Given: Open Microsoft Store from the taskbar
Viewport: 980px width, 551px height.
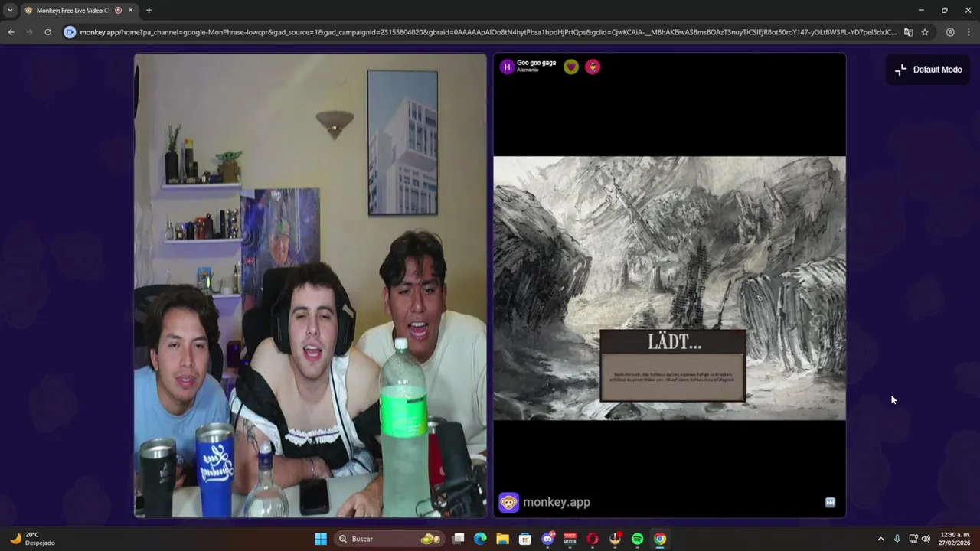Looking at the screenshot, I should (x=525, y=539).
